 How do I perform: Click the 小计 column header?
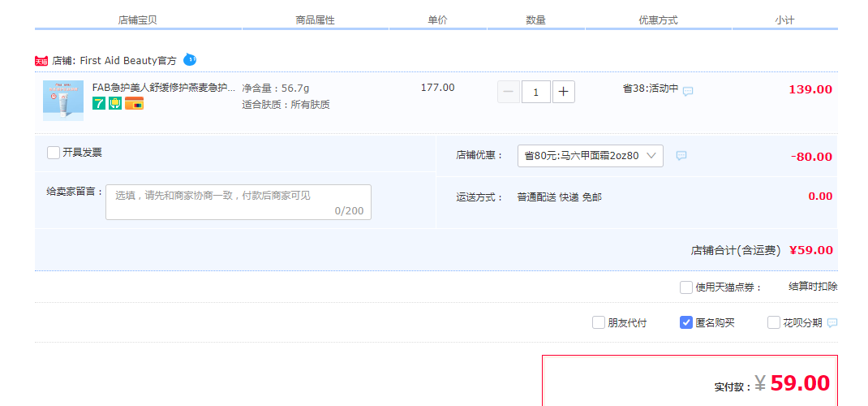click(x=785, y=20)
